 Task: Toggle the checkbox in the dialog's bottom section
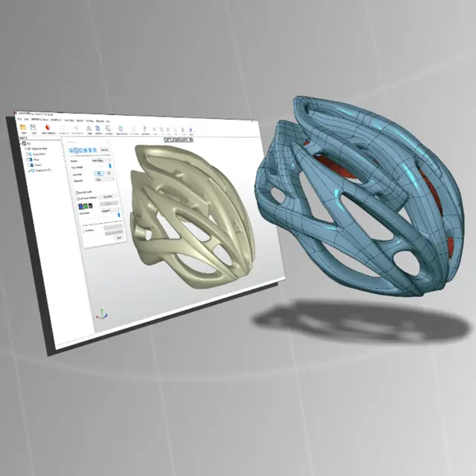[86, 231]
